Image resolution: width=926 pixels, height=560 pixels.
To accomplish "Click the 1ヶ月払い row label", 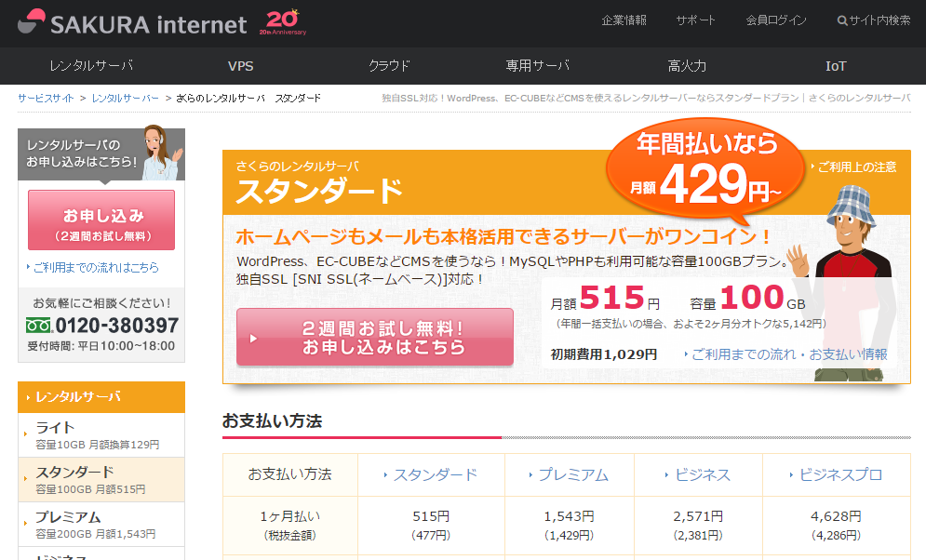I will pos(290,525).
